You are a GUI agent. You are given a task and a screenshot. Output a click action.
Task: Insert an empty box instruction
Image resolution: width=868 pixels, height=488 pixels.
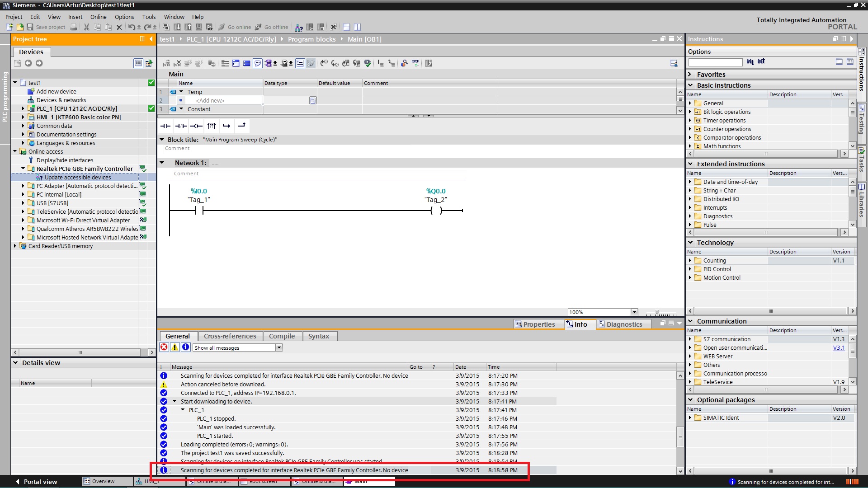[212, 126]
